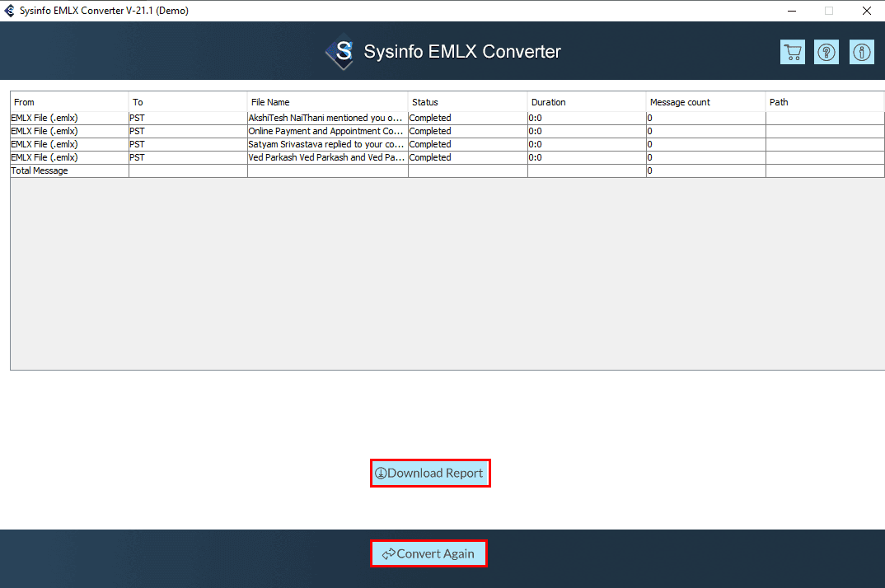Select the Online Payment and Appointment file name
Screen dimensions: 885x588
tap(327, 131)
